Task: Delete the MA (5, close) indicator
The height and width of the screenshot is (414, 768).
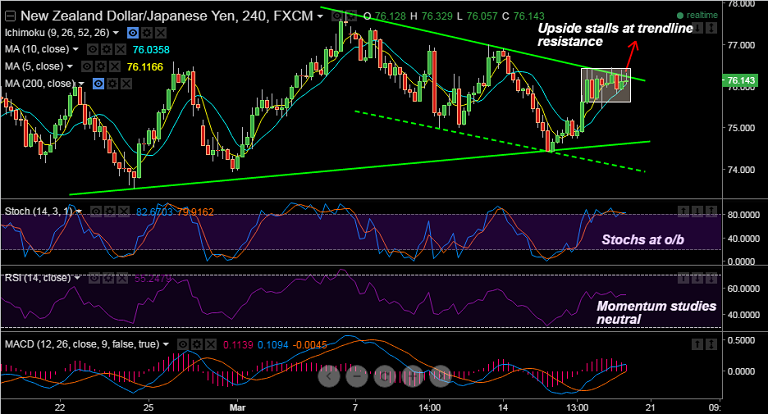Action: tap(114, 66)
